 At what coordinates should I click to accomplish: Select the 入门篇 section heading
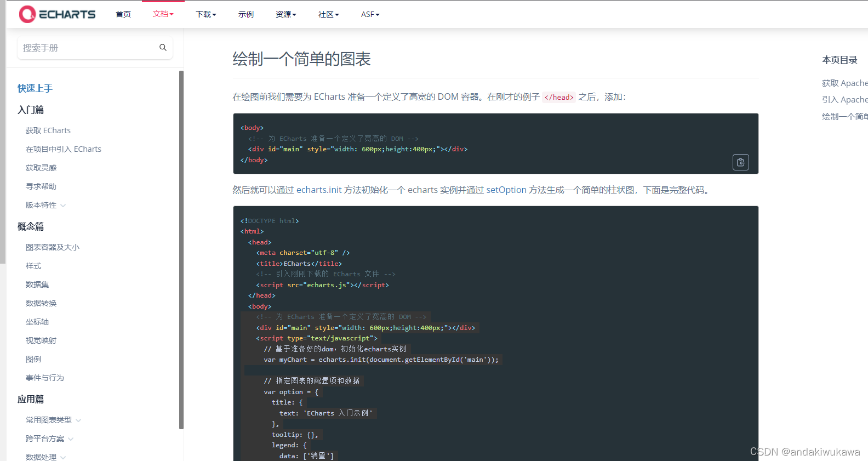point(31,110)
